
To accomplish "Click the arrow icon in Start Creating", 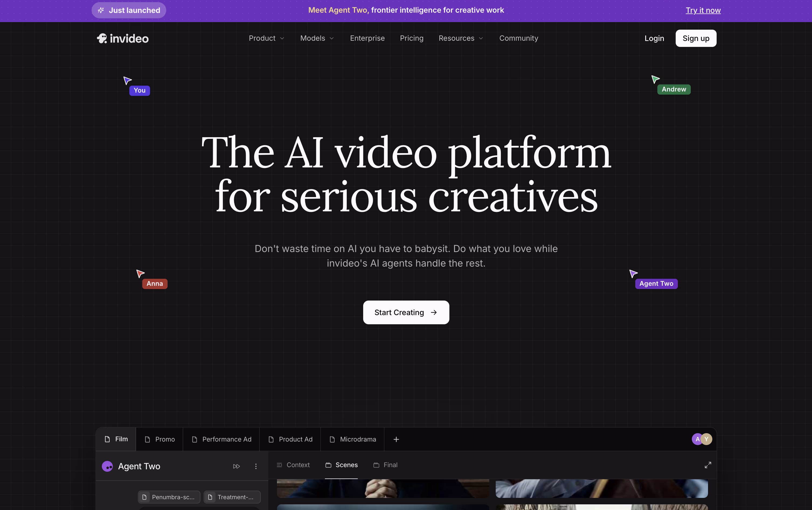I will (x=434, y=312).
